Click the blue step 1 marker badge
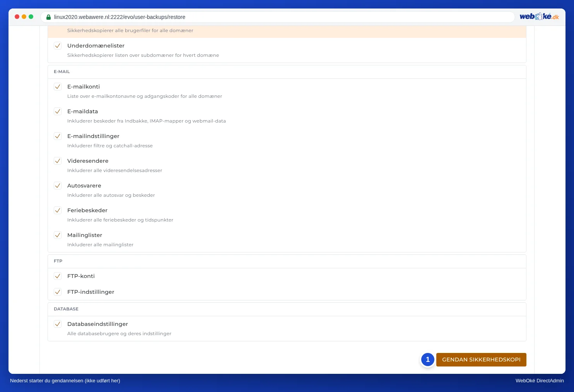This screenshot has width=574, height=392. [x=428, y=360]
